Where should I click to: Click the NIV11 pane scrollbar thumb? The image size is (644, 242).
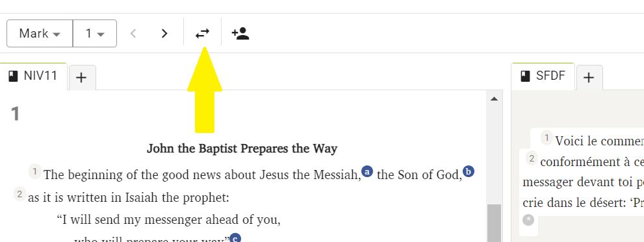coord(494,223)
